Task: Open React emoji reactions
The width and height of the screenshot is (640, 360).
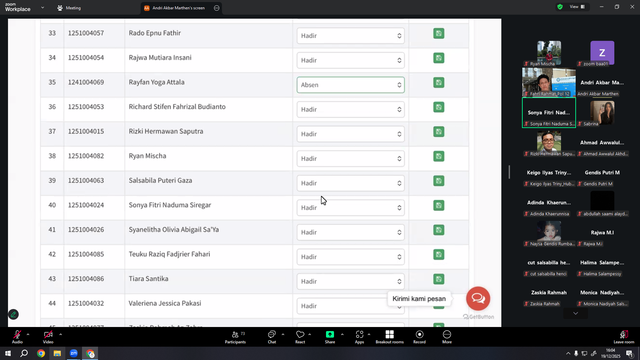Action: point(300,337)
